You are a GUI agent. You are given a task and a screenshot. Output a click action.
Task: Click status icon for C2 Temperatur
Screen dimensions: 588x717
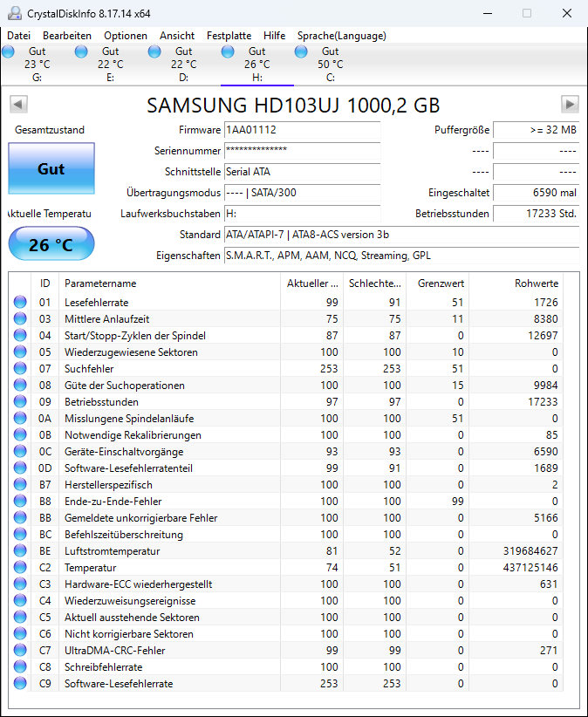(20, 568)
